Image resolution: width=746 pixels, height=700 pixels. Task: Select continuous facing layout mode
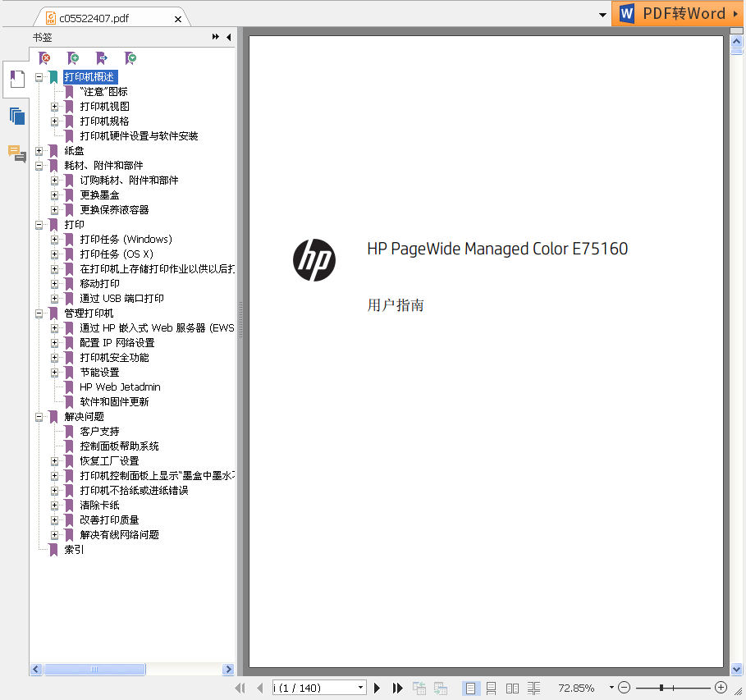[533, 688]
